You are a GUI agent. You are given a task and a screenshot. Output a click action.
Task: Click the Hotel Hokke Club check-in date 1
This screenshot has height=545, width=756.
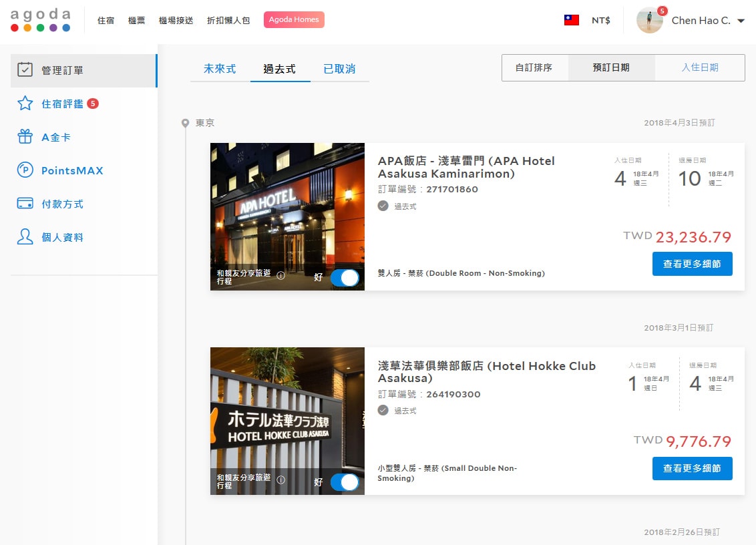point(632,383)
